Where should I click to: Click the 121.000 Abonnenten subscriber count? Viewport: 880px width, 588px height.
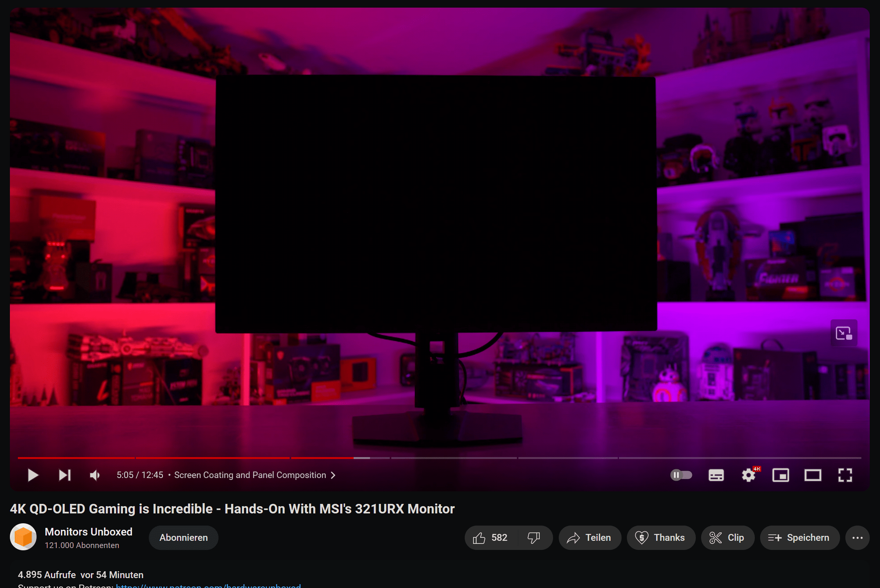tap(82, 545)
